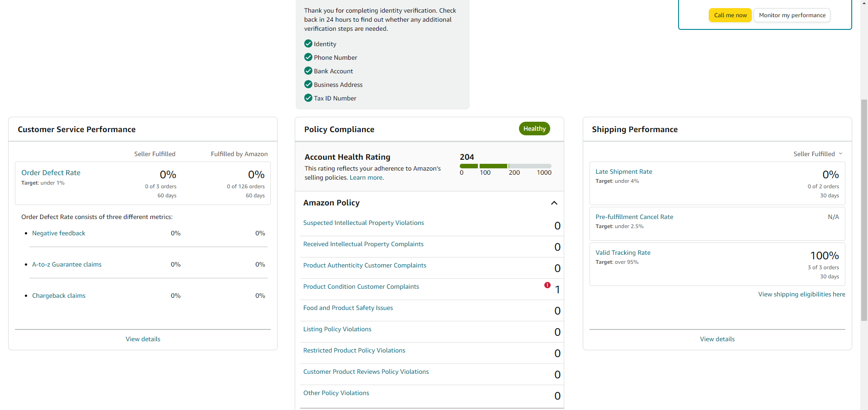The height and width of the screenshot is (410, 868).
Task: Open the Order Defect Rate link
Action: click(x=51, y=172)
